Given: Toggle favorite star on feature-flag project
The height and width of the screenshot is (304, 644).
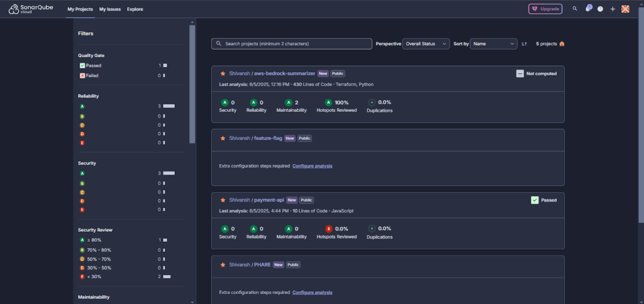Looking at the screenshot, I should (x=223, y=138).
